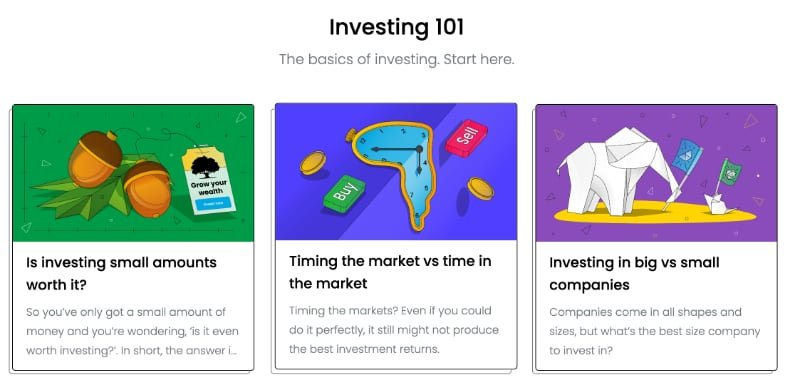Image resolution: width=800 pixels, height=390 pixels.
Task: Open the acorn illustration thumbnail
Action: [133, 173]
